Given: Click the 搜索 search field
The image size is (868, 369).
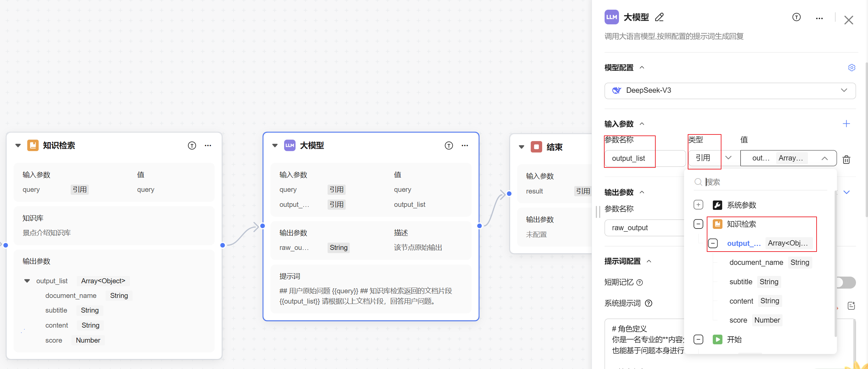Looking at the screenshot, I should (x=762, y=182).
